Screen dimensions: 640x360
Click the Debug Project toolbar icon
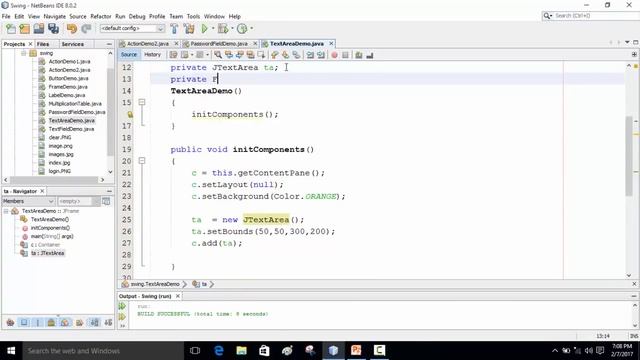click(x=223, y=29)
